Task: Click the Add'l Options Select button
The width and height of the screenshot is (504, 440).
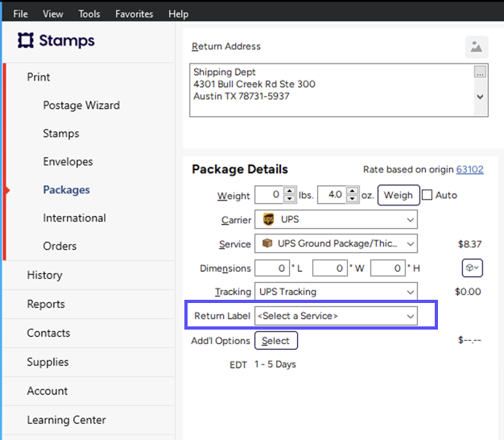Action: (276, 341)
